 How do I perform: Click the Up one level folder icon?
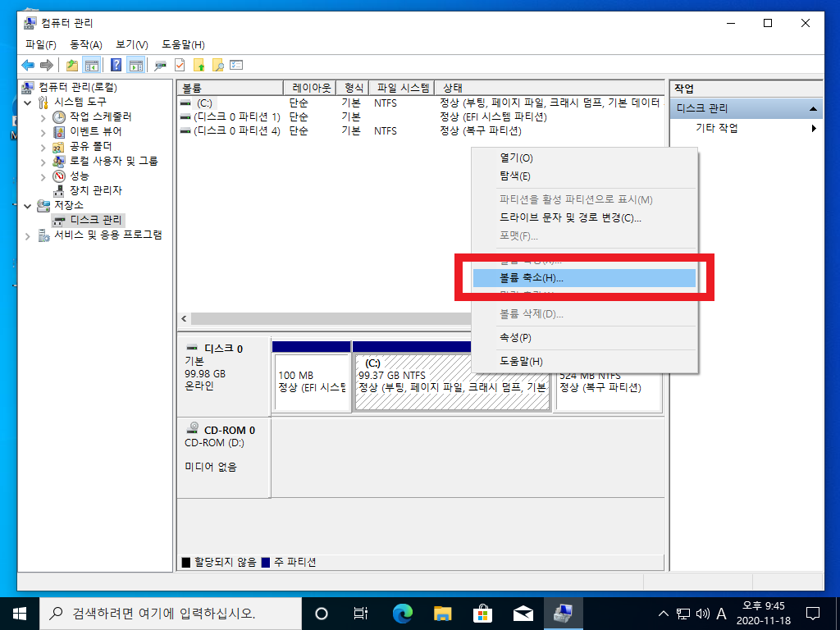(x=72, y=66)
